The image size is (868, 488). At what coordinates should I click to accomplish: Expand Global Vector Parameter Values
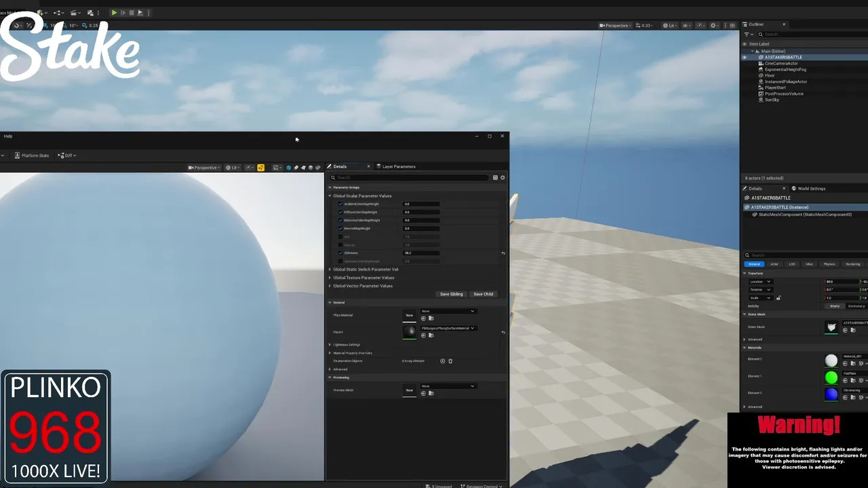330,285
